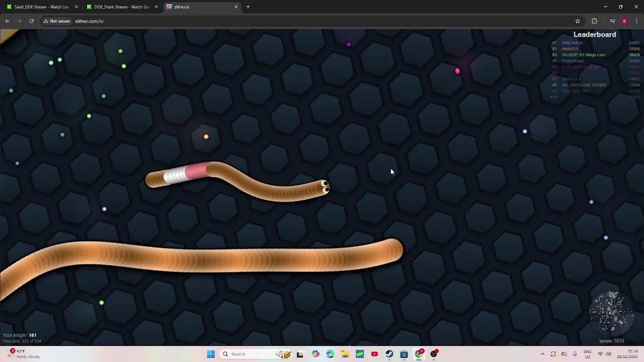Click the orange glowing food pellet
The image size is (644, 362).
click(206, 137)
